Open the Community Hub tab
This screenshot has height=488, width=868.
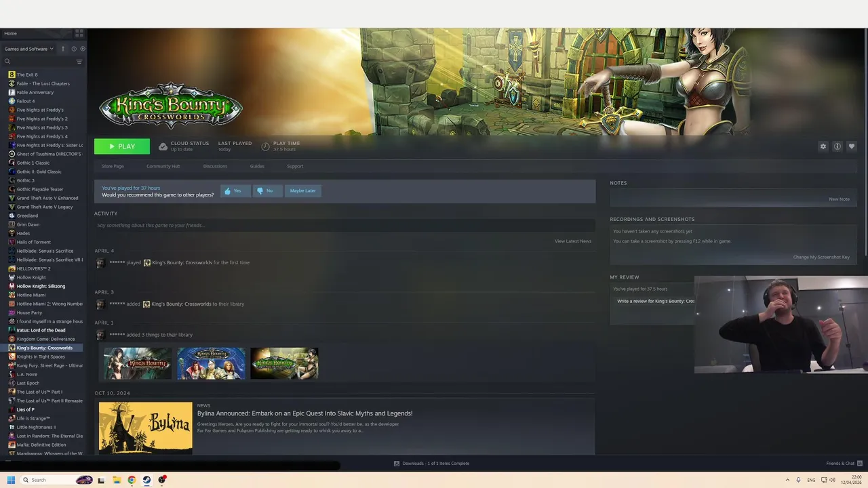click(163, 166)
